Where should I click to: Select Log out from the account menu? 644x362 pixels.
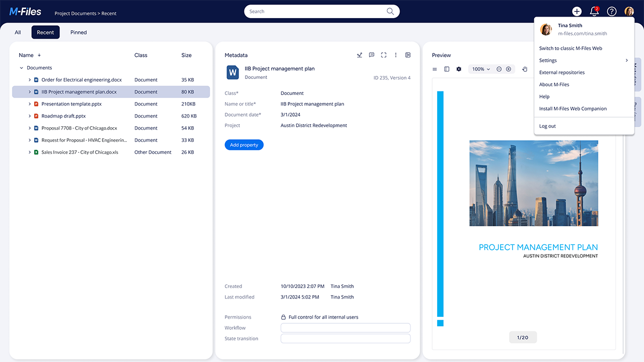click(x=547, y=126)
